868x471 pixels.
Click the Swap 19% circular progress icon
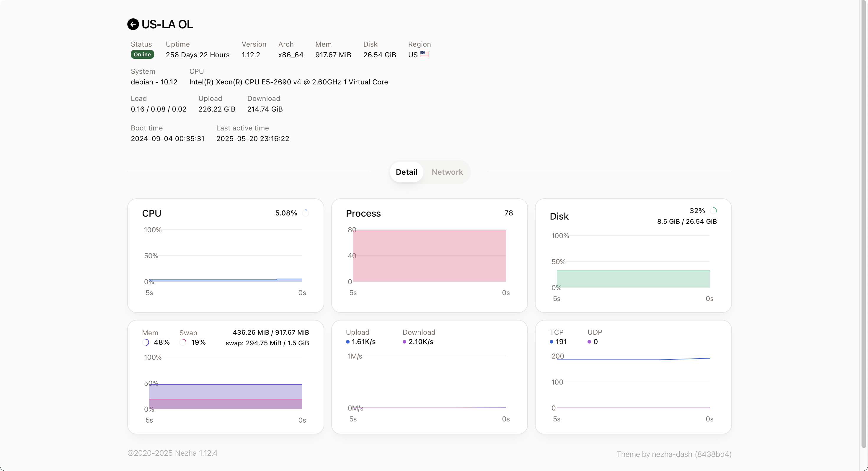coord(183,342)
